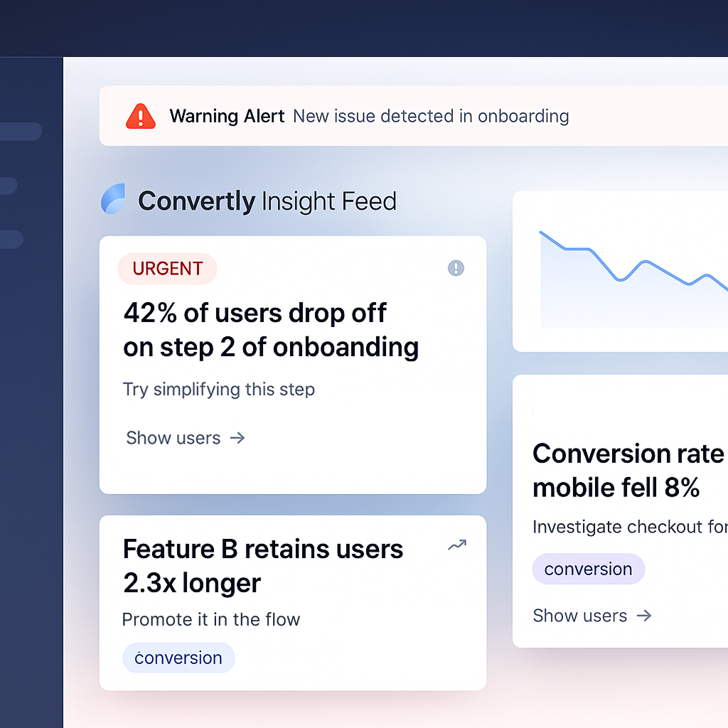Click 'Promote it in the flow' suggestion
Viewport: 728px width, 728px height.
(210, 619)
